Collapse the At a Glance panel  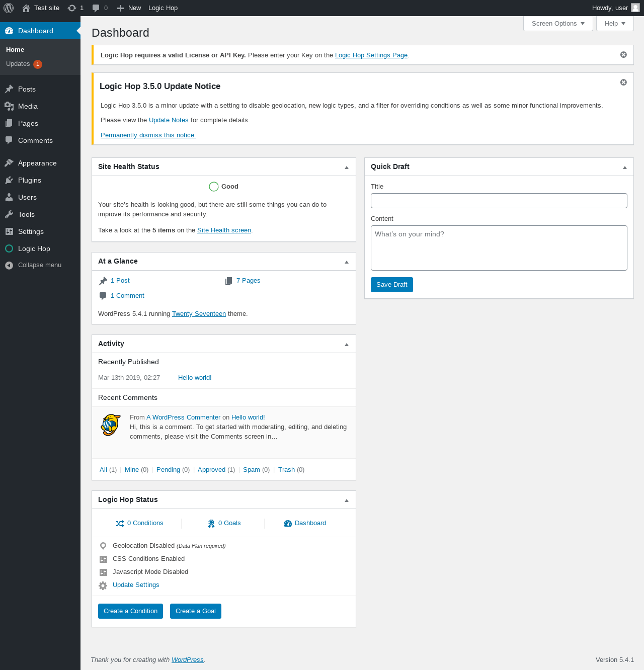coord(347,262)
